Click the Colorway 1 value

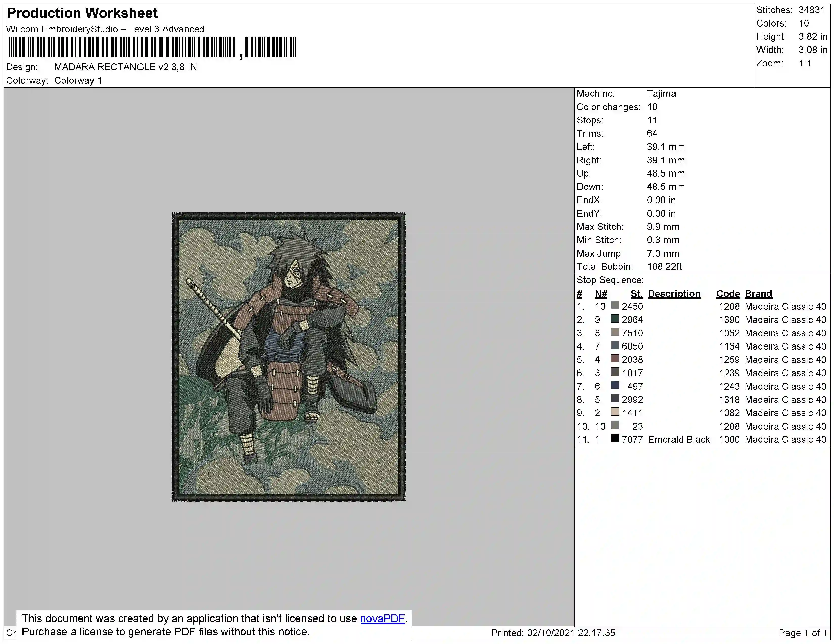pos(78,81)
